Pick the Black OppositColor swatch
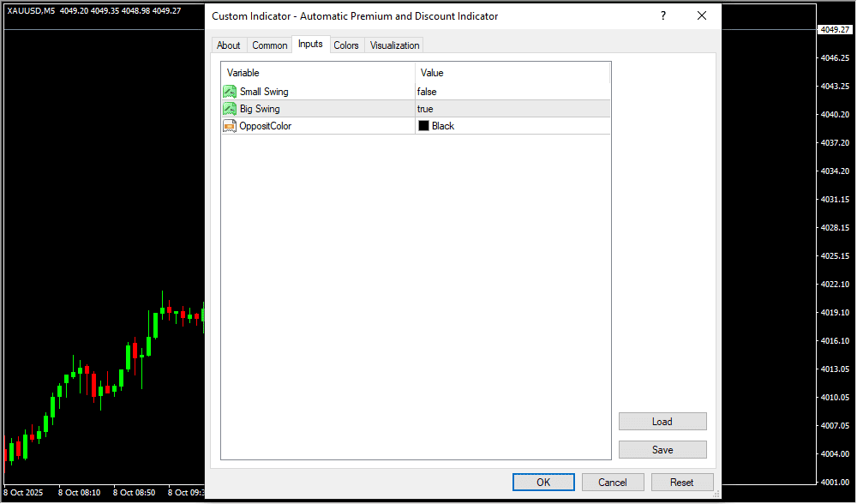Screen dimensions: 857x504 point(423,126)
